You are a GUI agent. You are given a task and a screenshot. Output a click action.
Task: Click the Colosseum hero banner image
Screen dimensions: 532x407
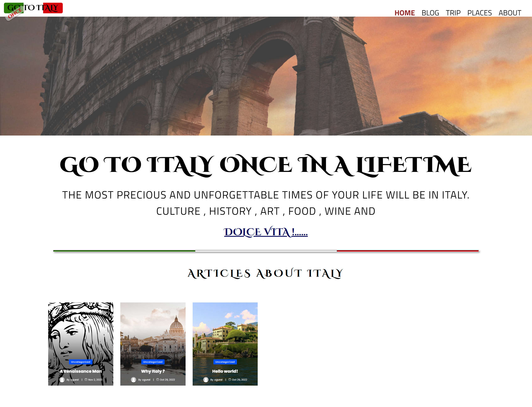point(266,76)
